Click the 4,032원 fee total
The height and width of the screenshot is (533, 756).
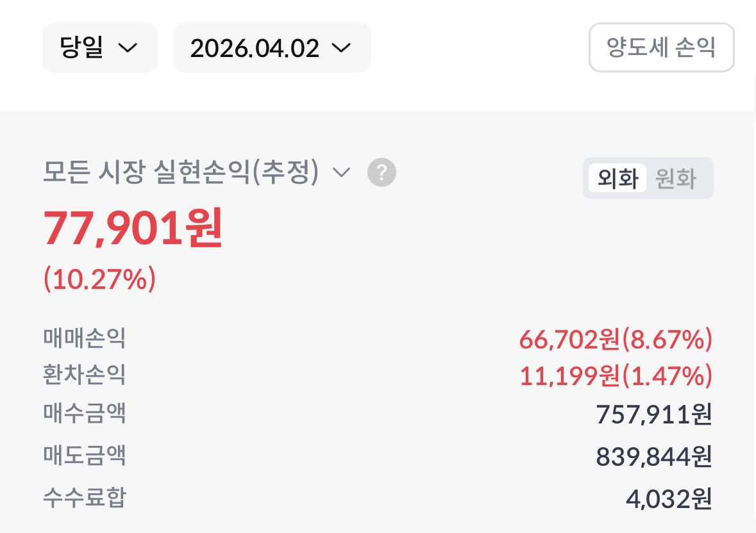click(669, 498)
